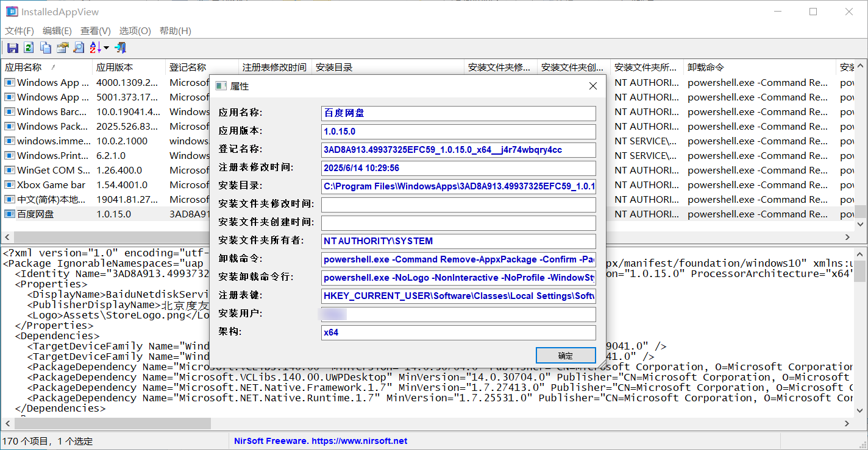Click the InstalledAppView title bar app icon
The width and height of the screenshot is (868, 450).
(12, 12)
